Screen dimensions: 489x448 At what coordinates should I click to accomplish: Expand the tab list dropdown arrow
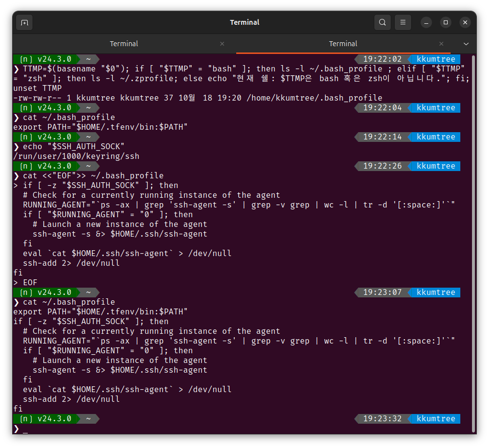466,44
